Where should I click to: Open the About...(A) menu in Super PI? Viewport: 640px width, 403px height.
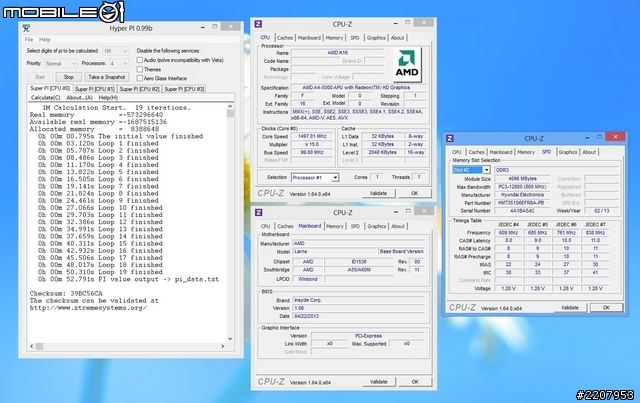coord(79,98)
